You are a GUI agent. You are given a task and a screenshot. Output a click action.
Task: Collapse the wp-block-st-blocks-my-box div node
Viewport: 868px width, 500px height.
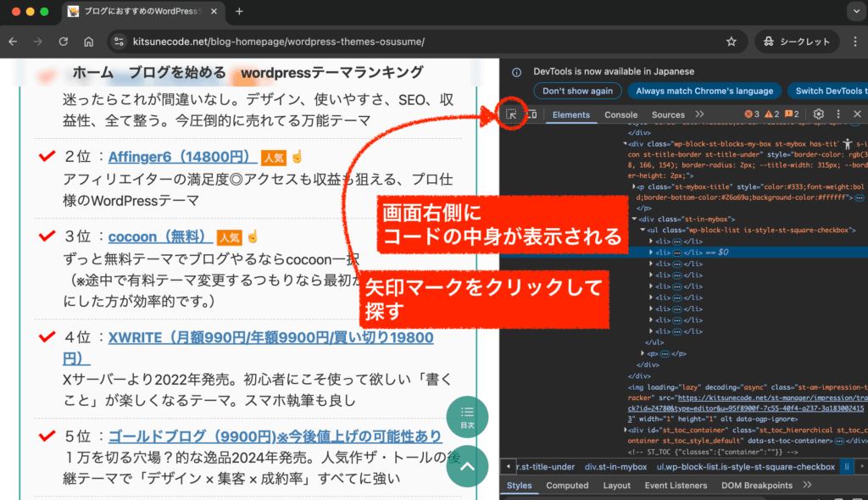625,144
